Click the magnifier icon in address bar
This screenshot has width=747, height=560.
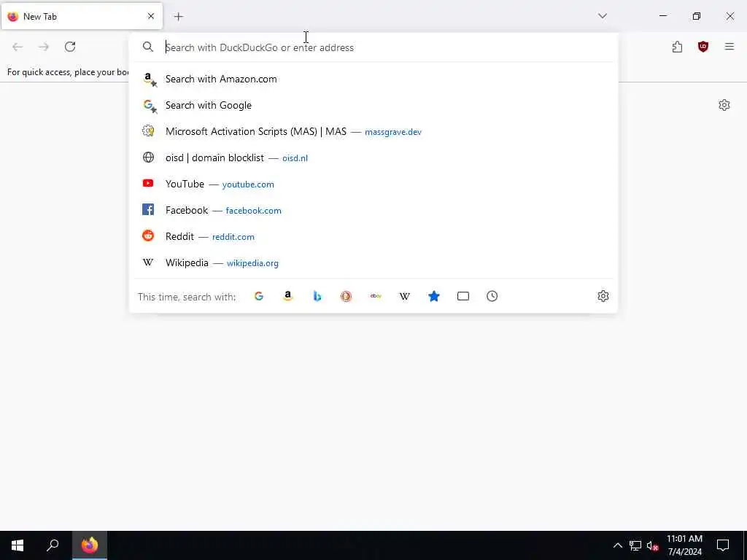[x=148, y=47]
